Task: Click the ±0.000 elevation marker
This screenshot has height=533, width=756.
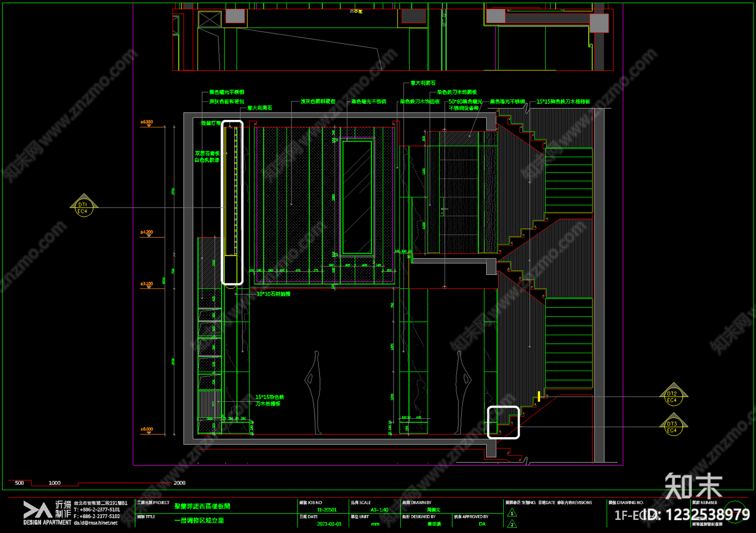Action: tap(147, 430)
